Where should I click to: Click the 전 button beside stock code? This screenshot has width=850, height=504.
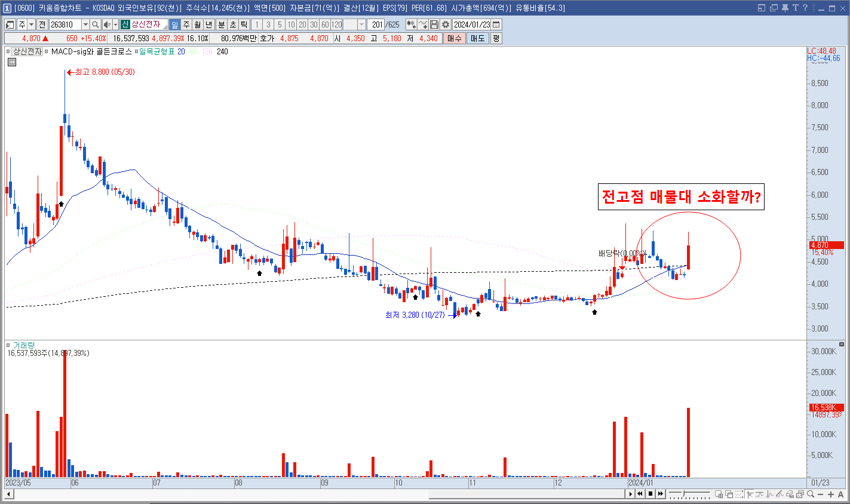coord(42,24)
